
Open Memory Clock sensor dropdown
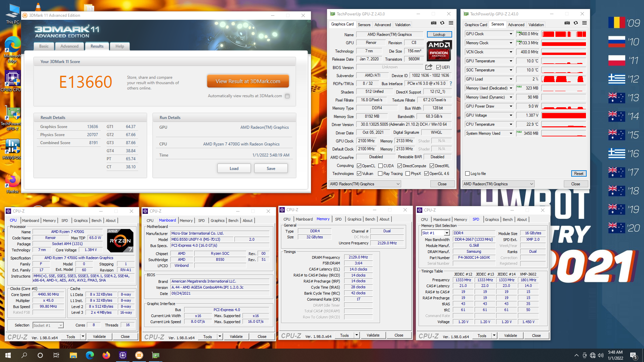pos(511,43)
